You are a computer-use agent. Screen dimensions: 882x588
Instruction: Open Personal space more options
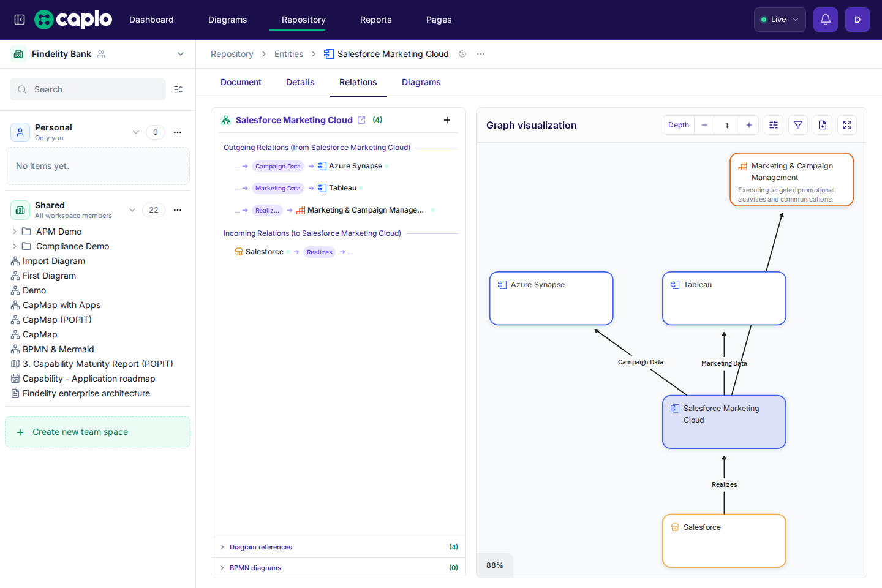(x=178, y=132)
